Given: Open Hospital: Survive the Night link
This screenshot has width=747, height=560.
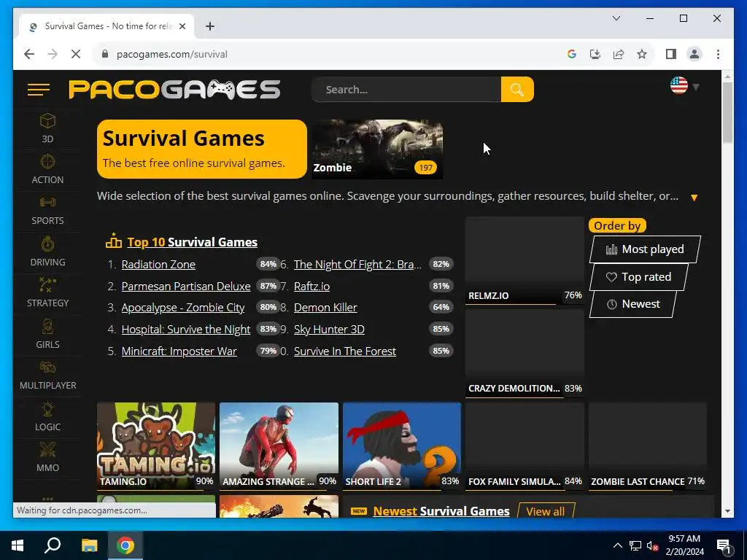Looking at the screenshot, I should (186, 330).
